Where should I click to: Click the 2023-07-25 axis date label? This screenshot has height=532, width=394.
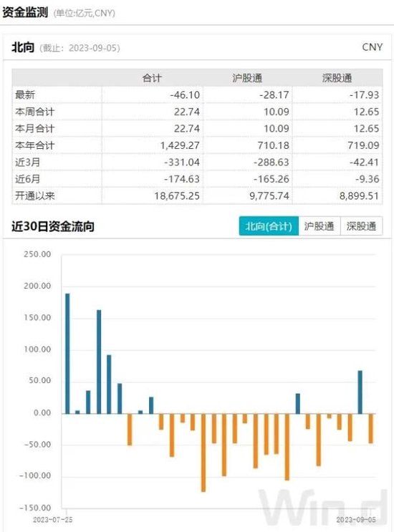coord(52,519)
